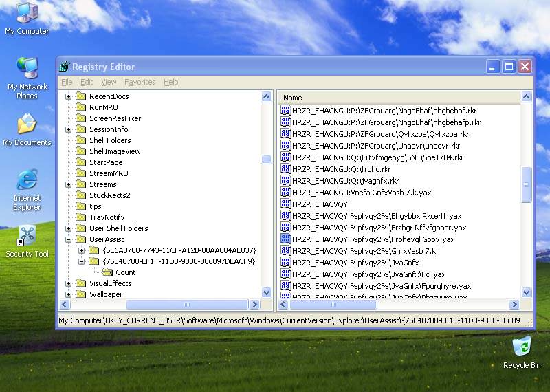Select the My Documents desktop icon
The height and width of the screenshot is (392, 550).
[x=27, y=129]
